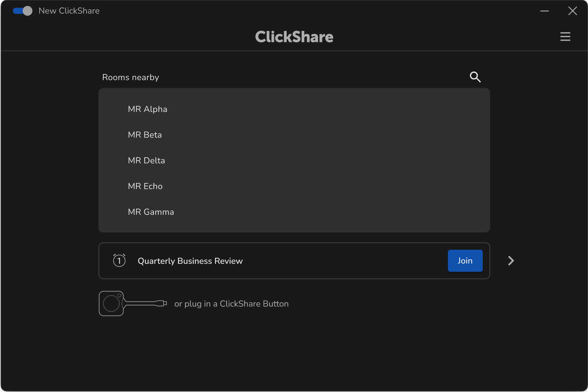Minimize the ClickShare window
Screen dimensions: 588x392
pyautogui.click(x=544, y=11)
